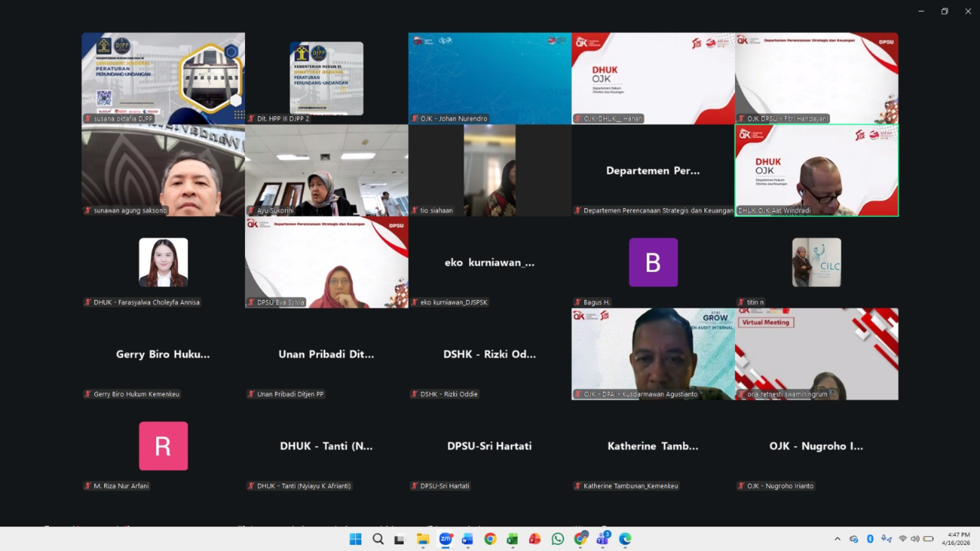Open WhatsApp from the taskbar

pyautogui.click(x=557, y=539)
